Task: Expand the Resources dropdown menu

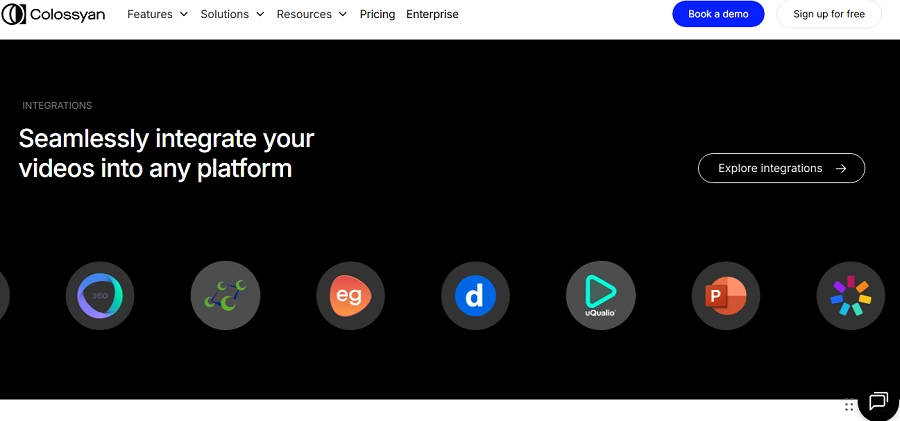Action: click(x=312, y=14)
